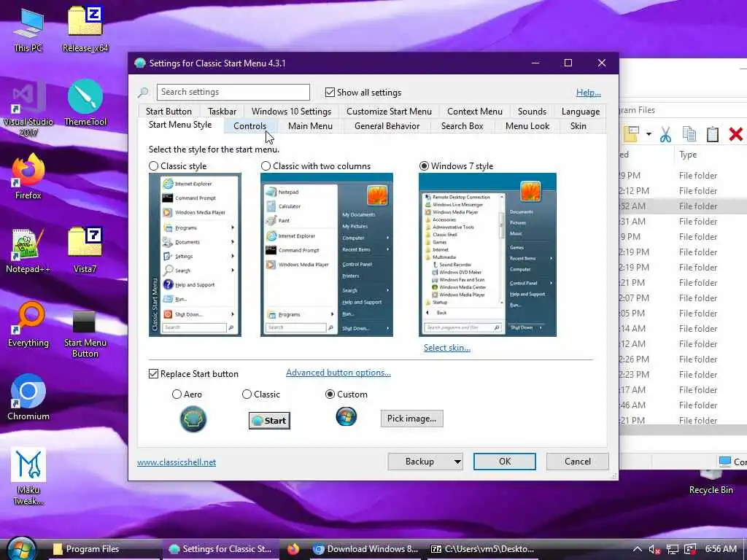Choose Classic start button radio

pos(247,394)
